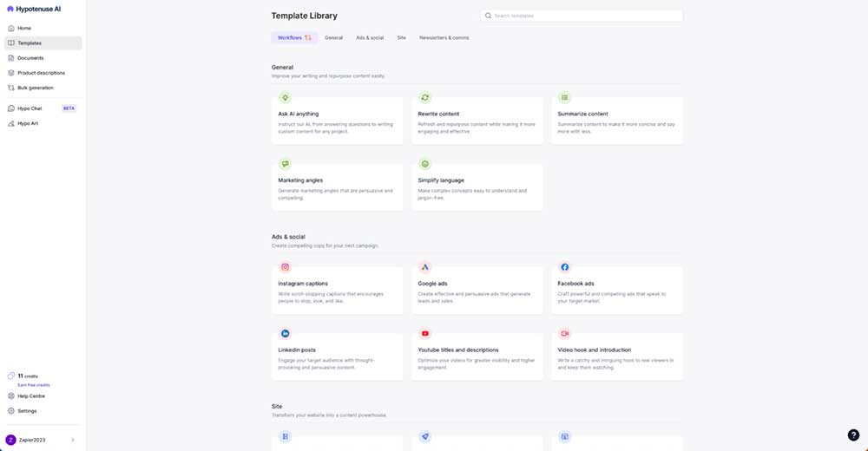Image resolution: width=868 pixels, height=451 pixels.
Task: Click the Settings gear icon
Action: [x=11, y=410]
